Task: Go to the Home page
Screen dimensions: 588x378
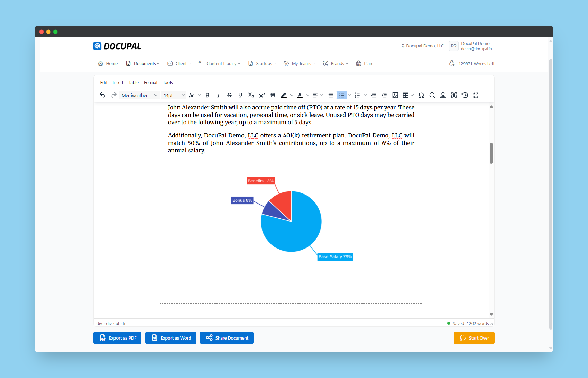Action: pos(108,63)
